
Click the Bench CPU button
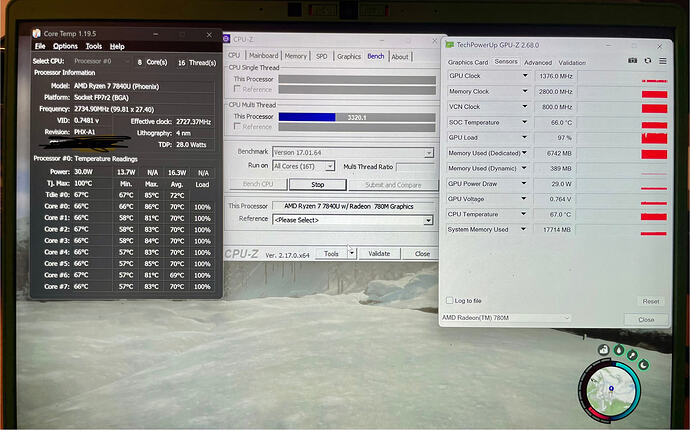258,184
